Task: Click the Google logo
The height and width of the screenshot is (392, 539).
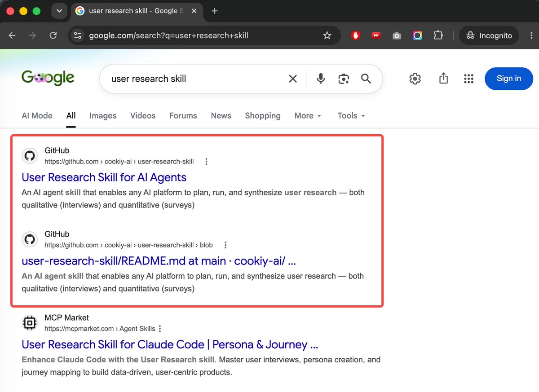Action: pyautogui.click(x=48, y=78)
